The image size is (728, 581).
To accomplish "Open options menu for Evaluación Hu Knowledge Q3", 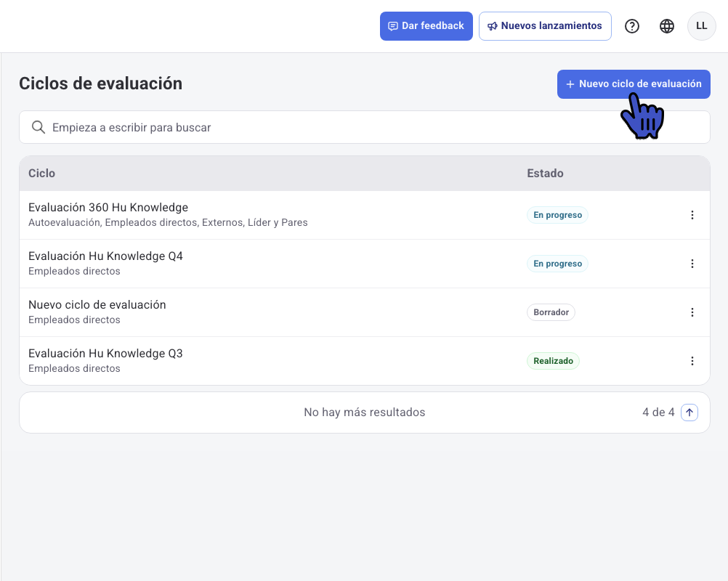I will click(692, 361).
